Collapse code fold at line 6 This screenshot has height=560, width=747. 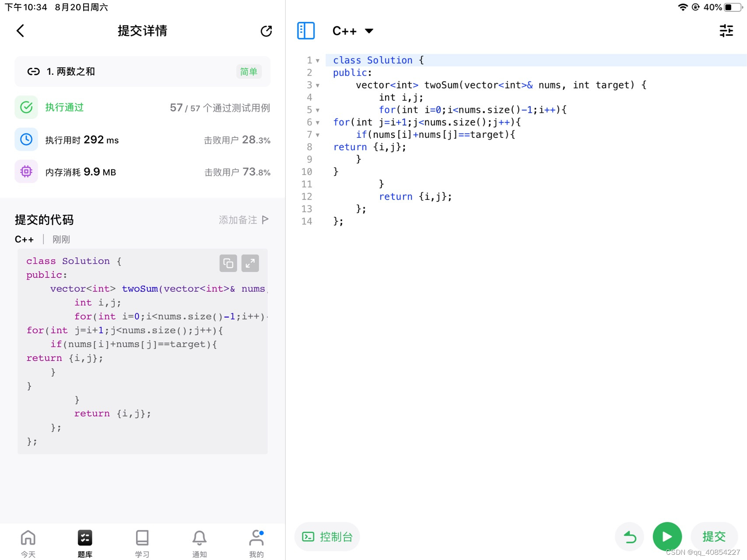(x=318, y=123)
